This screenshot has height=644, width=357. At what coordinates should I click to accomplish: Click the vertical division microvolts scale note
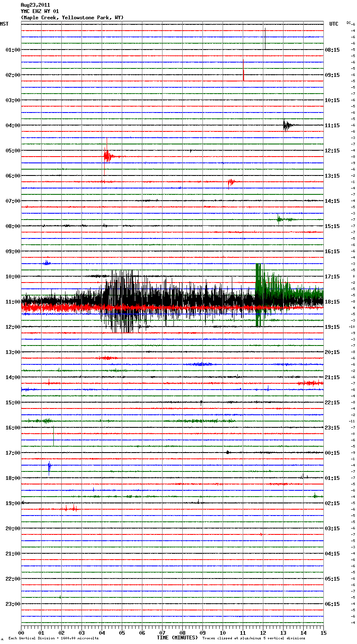click(53, 639)
